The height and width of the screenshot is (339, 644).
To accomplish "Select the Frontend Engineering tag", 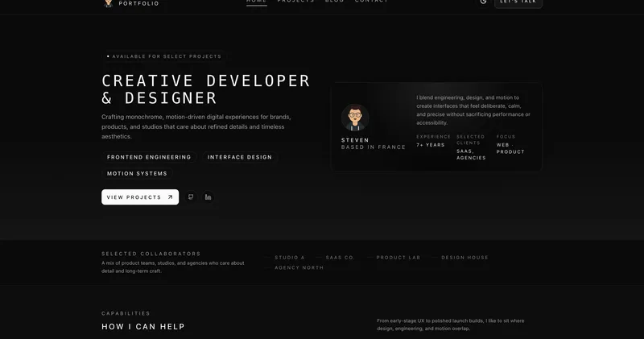I will [149, 157].
